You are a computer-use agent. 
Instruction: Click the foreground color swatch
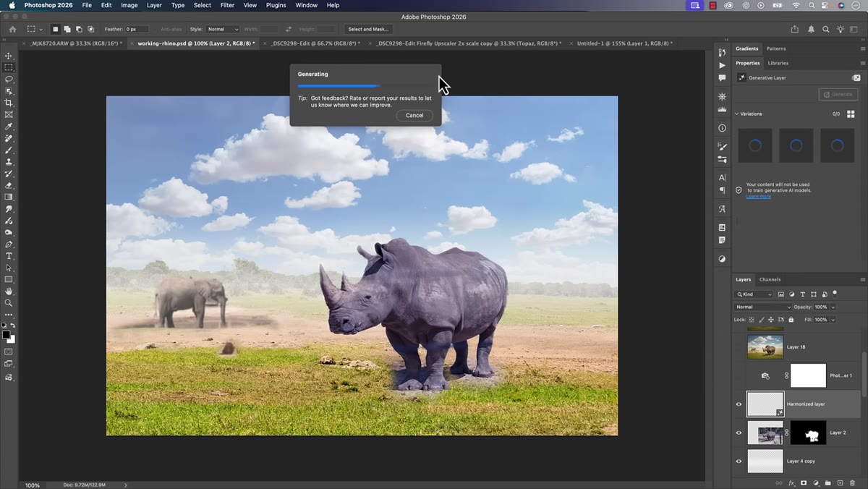[6, 335]
